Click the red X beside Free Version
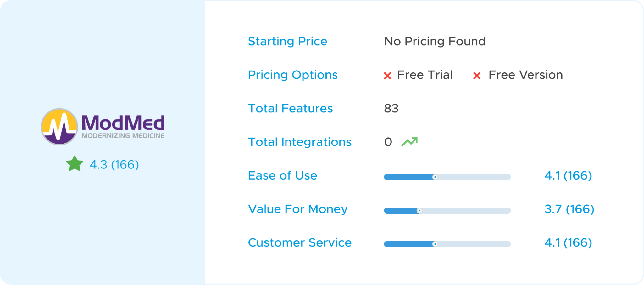644x285 pixels. click(x=477, y=76)
